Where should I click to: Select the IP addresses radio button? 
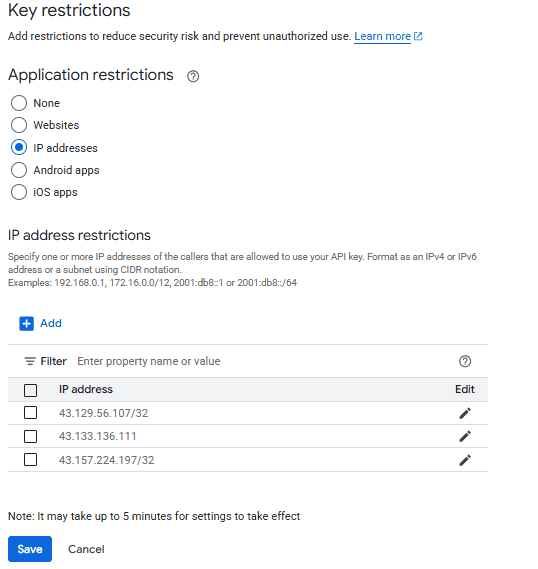tap(19, 148)
